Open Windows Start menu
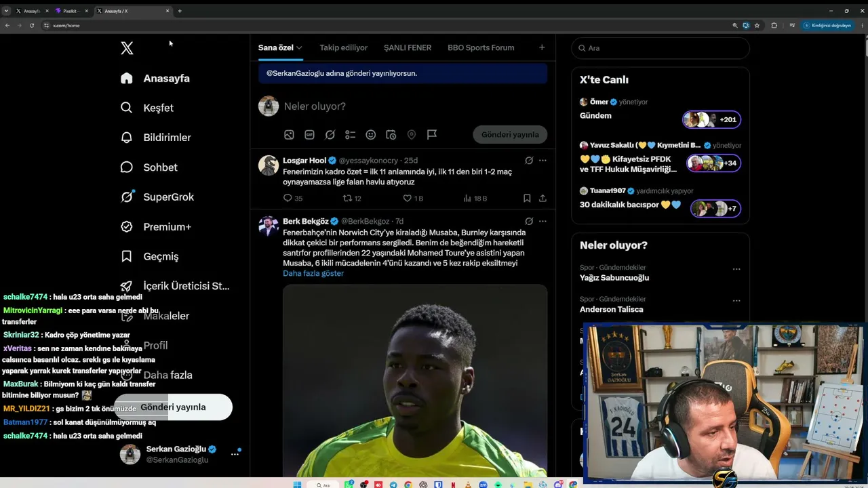The image size is (868, 488). [x=296, y=485]
